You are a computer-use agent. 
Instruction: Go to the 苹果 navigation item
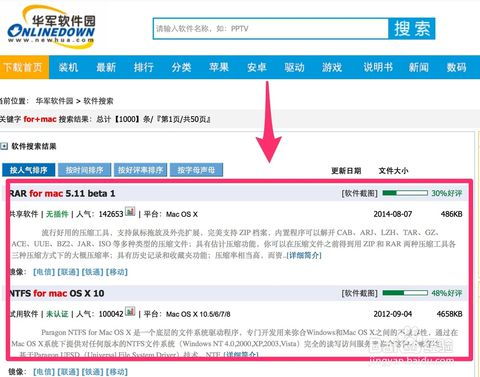tap(219, 67)
